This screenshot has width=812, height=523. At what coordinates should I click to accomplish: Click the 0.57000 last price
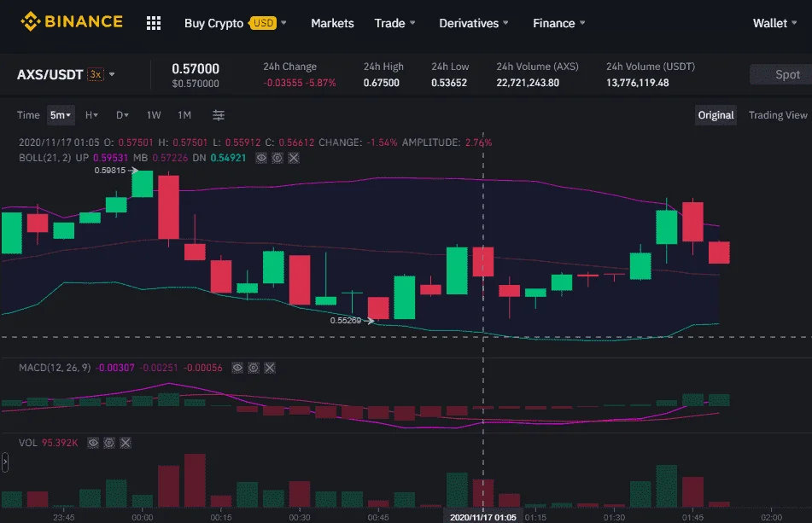click(x=196, y=69)
